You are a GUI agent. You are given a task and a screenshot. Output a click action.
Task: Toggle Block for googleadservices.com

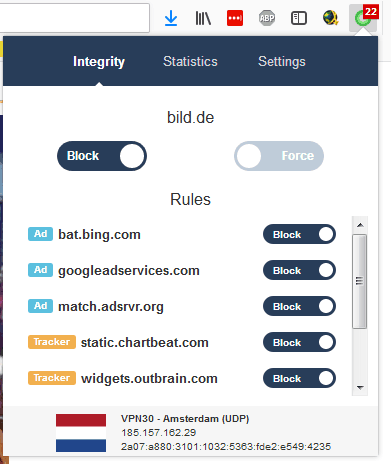(299, 270)
